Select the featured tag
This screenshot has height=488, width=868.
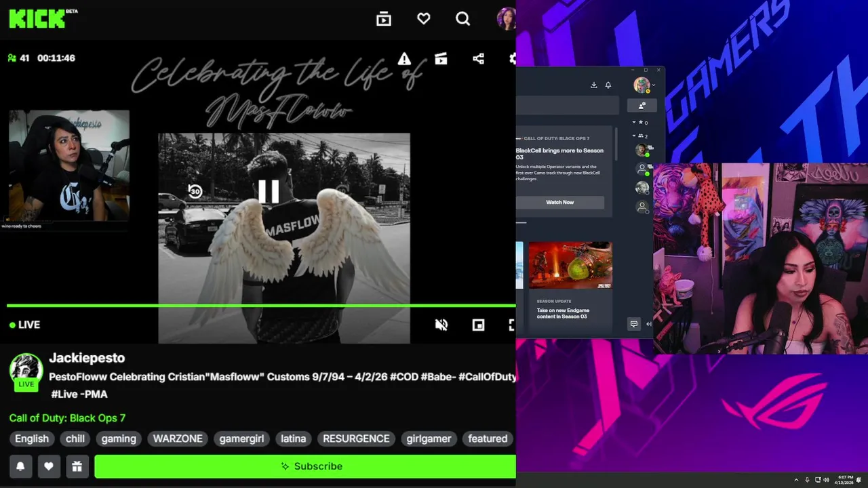pyautogui.click(x=488, y=439)
